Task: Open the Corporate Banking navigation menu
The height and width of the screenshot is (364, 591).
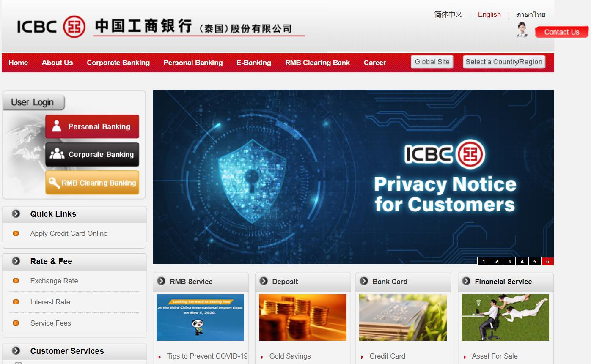Action: pos(118,63)
